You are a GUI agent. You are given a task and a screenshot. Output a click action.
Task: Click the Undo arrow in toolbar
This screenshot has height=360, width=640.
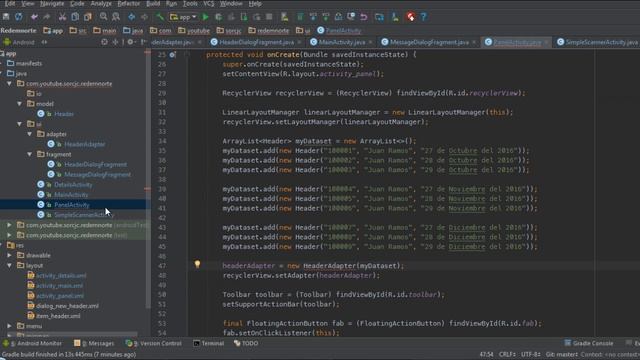pyautogui.click(x=34, y=17)
